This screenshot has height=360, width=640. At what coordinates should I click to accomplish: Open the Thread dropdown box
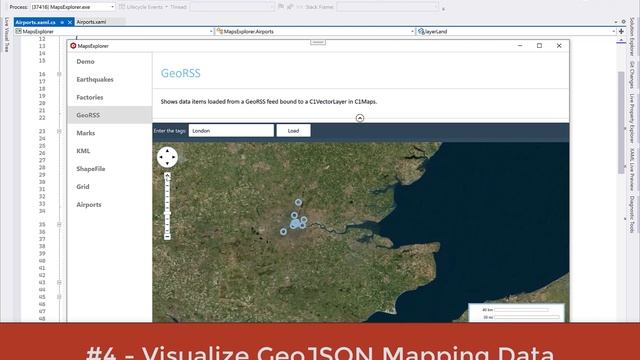(232, 7)
